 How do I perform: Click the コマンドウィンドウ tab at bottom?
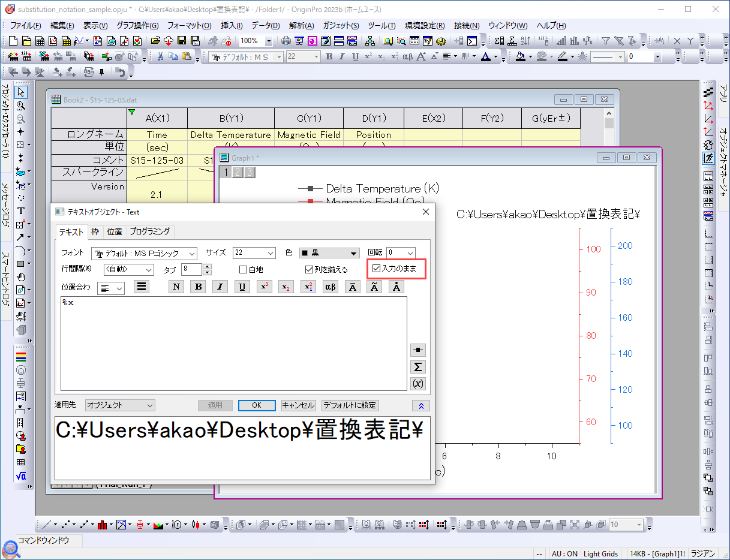coord(43,540)
